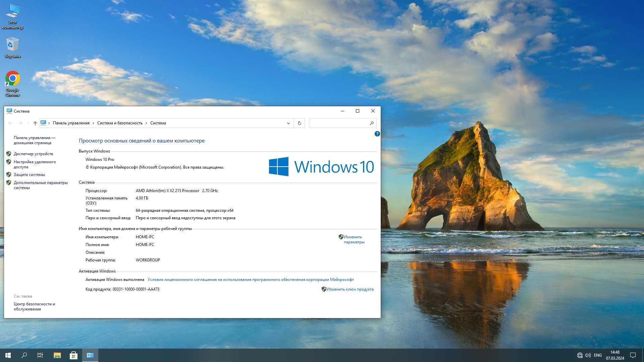Open the Windows Start menu

[8, 355]
